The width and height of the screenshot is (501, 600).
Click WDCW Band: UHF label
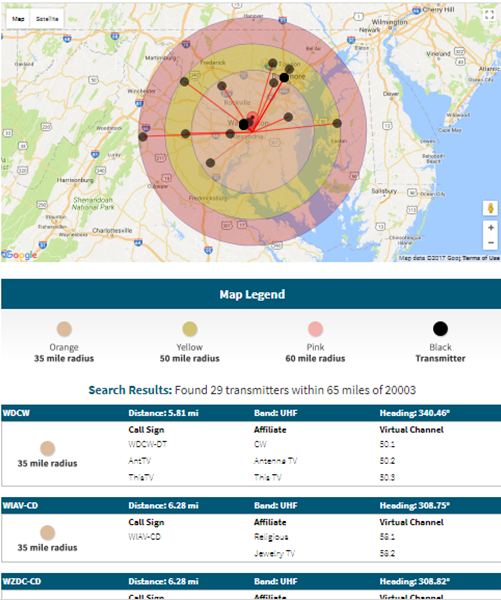click(276, 413)
